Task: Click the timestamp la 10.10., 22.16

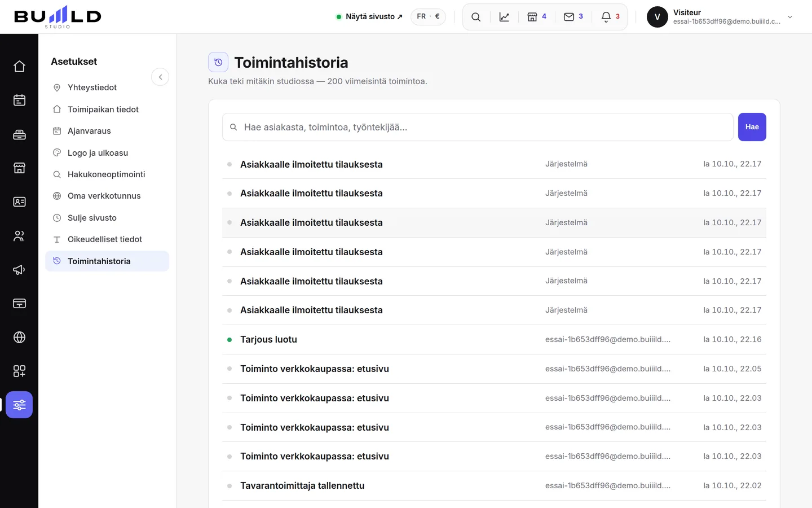Action: [x=732, y=340]
